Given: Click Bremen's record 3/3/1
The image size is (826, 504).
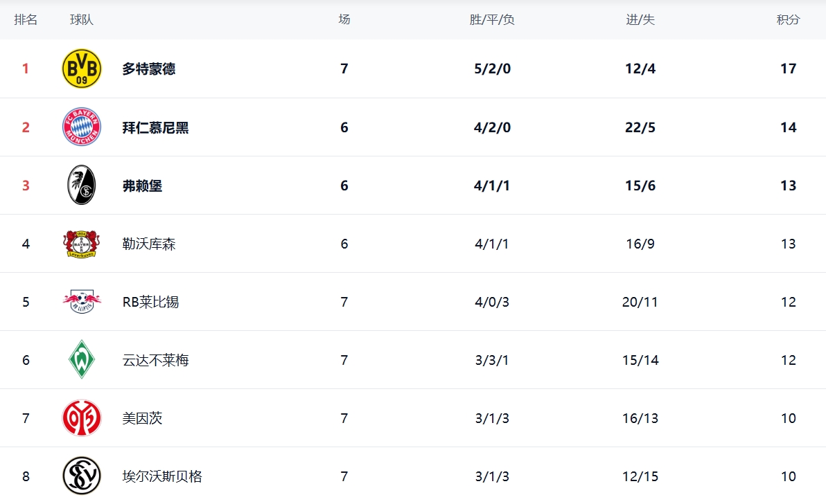Looking at the screenshot, I should [x=492, y=360].
